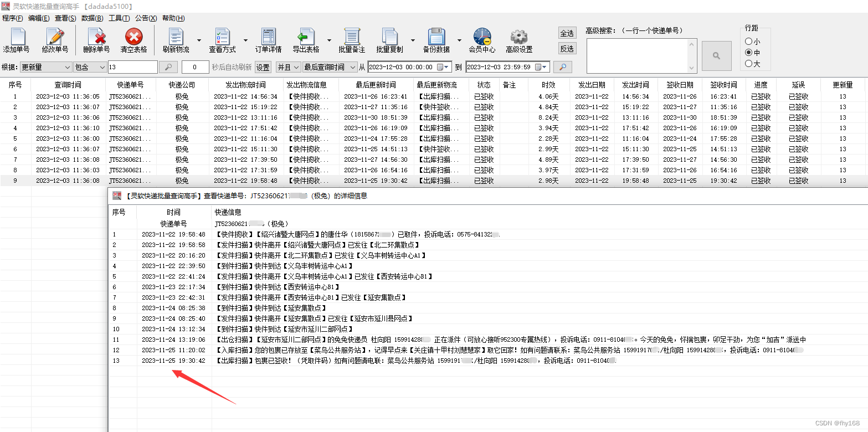
Task: Expand the 批量复制 dropdown arrow
Action: click(x=413, y=40)
